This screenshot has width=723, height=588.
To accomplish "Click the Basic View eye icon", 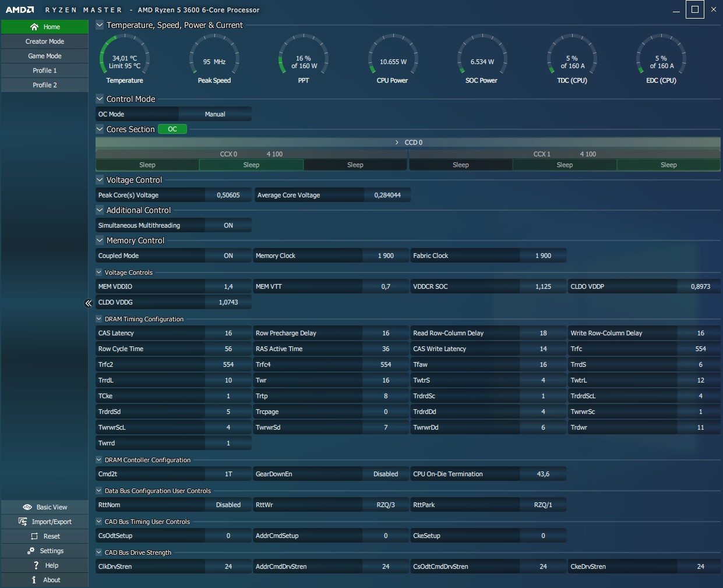I will [27, 507].
